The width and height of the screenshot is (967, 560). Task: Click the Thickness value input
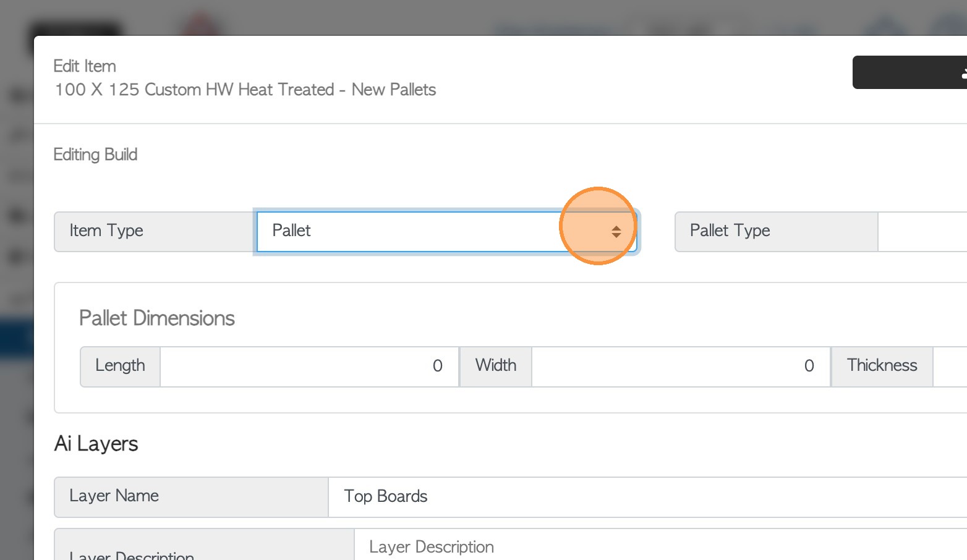(950, 367)
